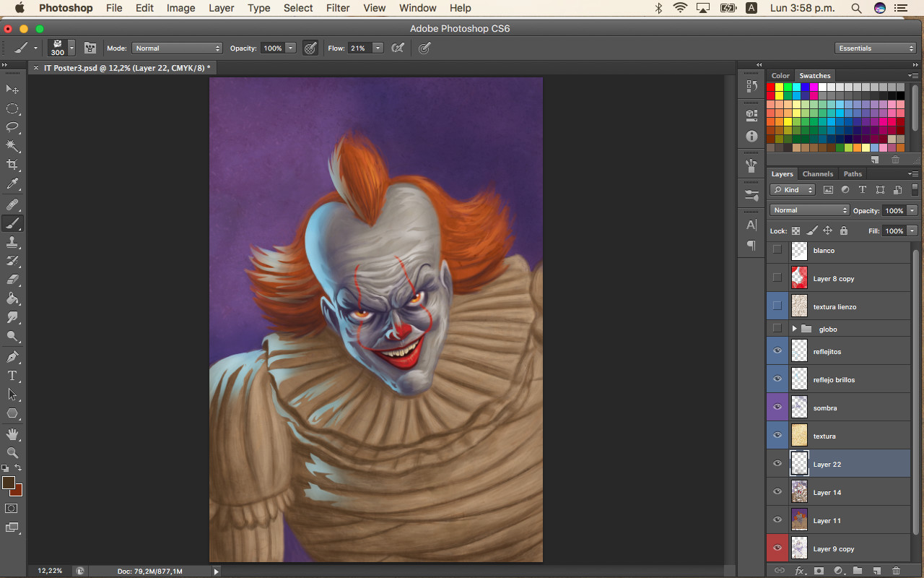Select the Path Selection tool
924x578 pixels.
pos(12,394)
